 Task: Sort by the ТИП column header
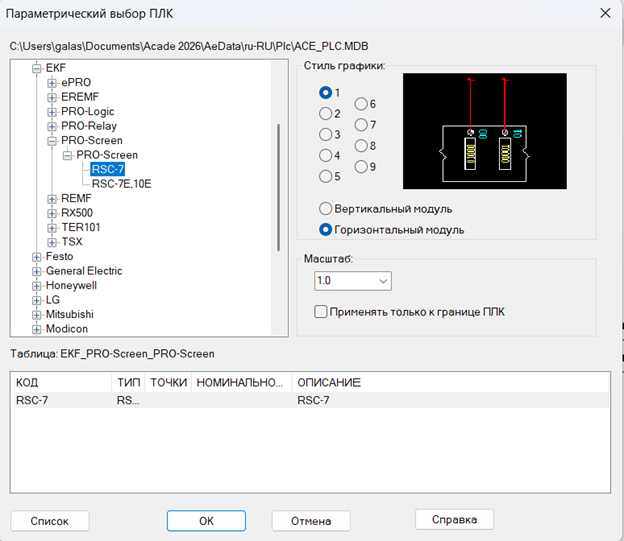[x=129, y=383]
